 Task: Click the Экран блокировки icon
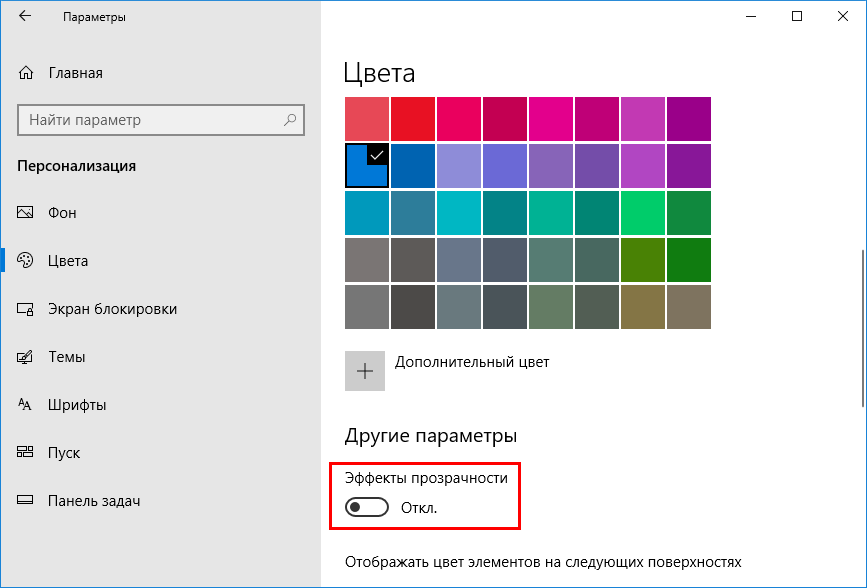click(26, 309)
